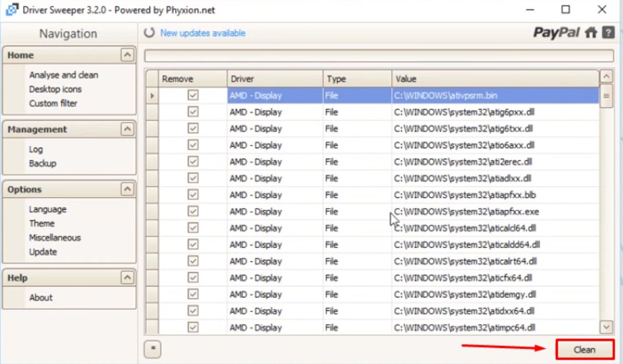Viewport: 623px width, 364px height.
Task: Collapse the Management navigation section
Action: (x=127, y=129)
